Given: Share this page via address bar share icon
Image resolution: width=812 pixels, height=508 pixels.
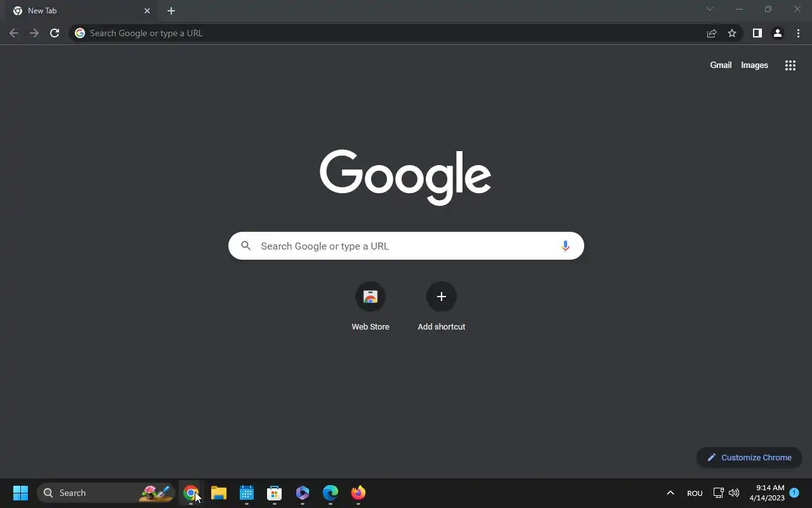Looking at the screenshot, I should pyautogui.click(x=712, y=33).
